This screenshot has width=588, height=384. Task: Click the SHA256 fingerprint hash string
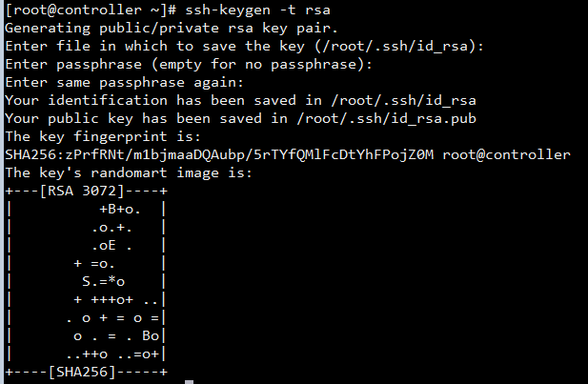tap(219, 154)
